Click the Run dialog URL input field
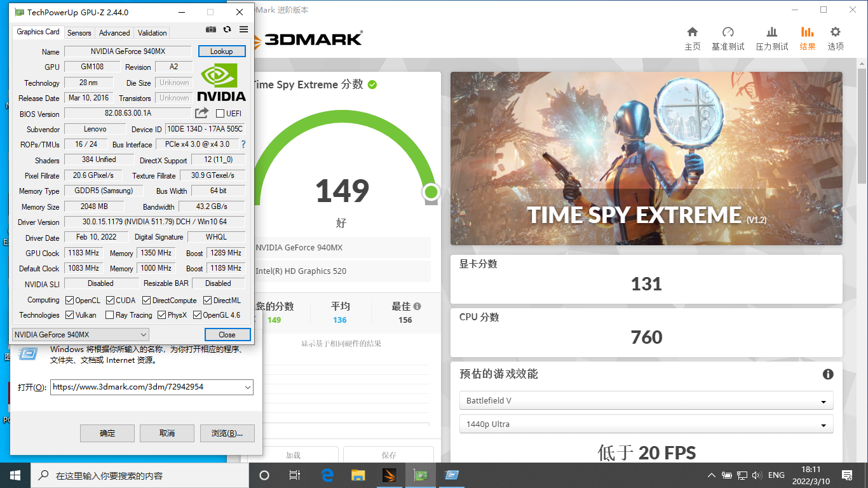 tap(151, 387)
